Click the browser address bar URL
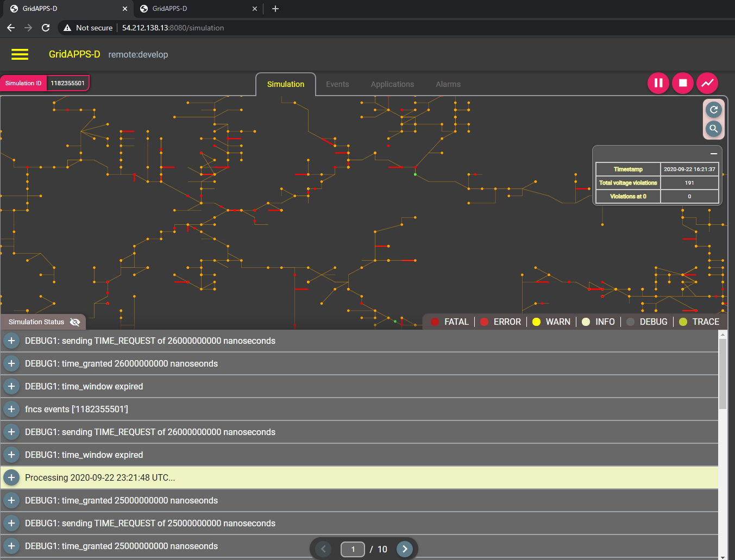The image size is (735, 560). pyautogui.click(x=173, y=28)
